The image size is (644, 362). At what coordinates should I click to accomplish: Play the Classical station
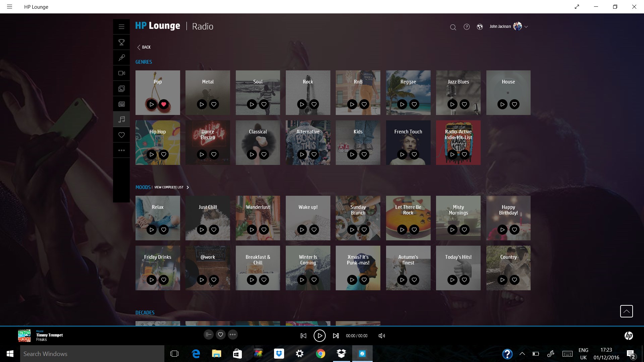click(252, 155)
